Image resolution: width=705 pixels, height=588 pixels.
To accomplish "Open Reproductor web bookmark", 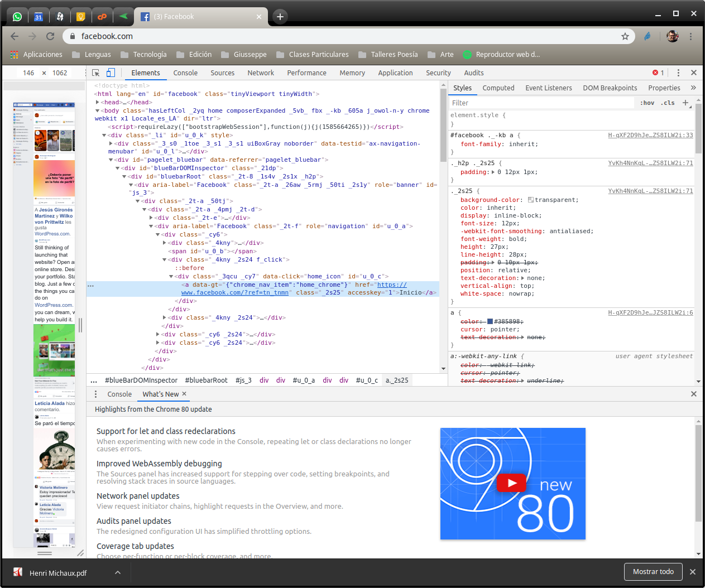I will [501, 55].
